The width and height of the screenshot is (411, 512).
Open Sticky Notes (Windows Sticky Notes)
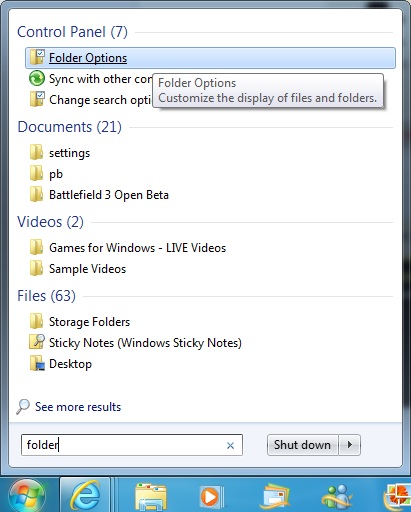pos(145,343)
